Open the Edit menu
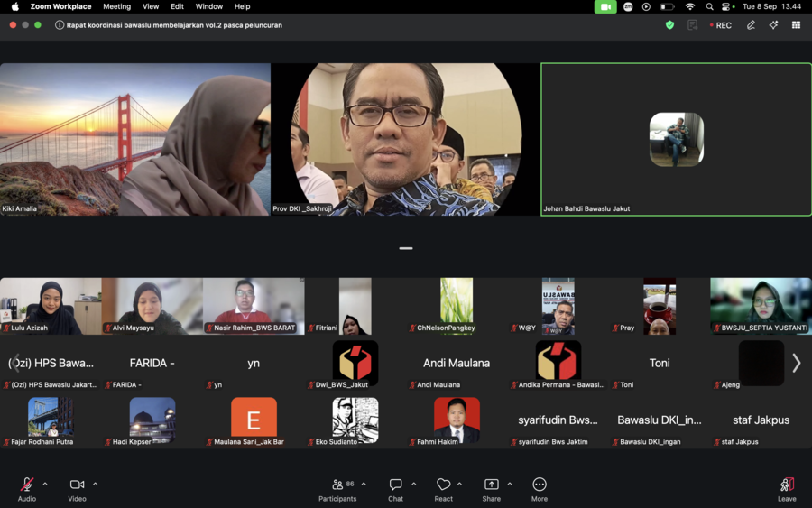The image size is (812, 508). point(177,6)
